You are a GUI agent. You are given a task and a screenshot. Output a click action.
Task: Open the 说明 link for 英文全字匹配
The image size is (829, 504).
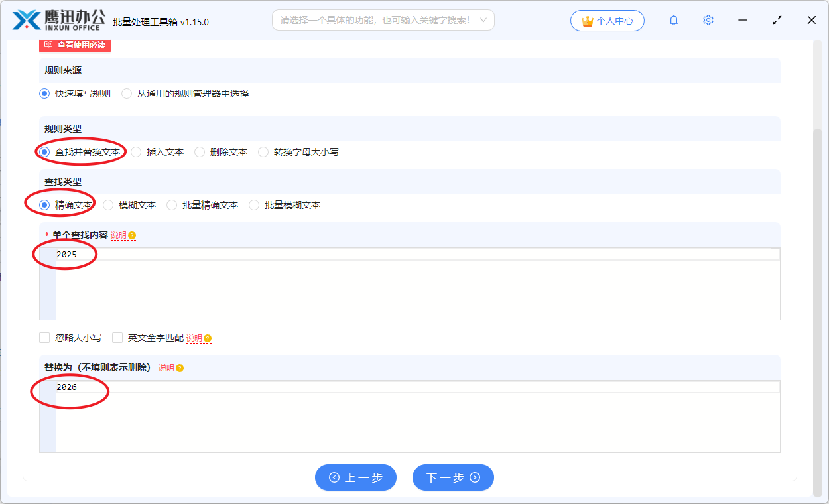194,338
